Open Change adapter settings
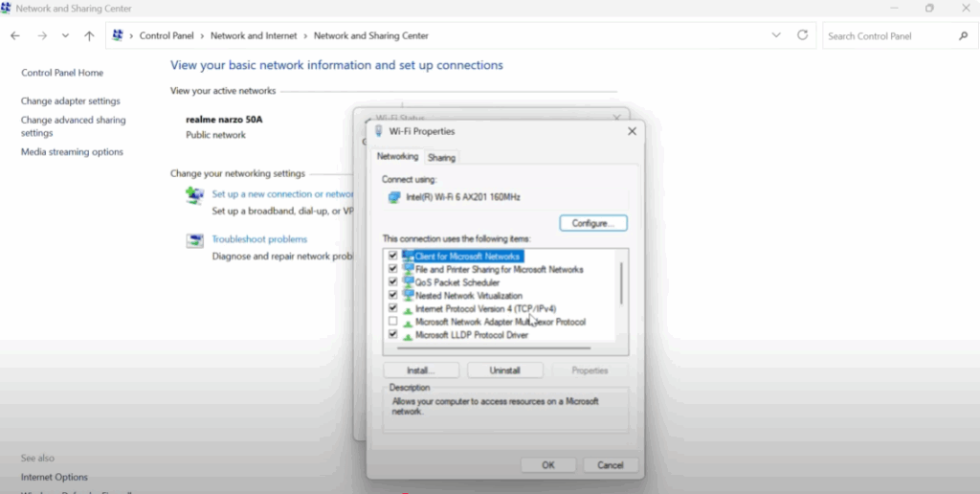The image size is (980, 494). coord(71,101)
